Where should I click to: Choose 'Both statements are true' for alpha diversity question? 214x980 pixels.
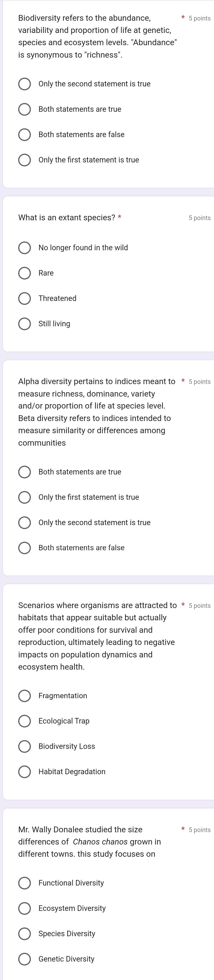click(25, 472)
